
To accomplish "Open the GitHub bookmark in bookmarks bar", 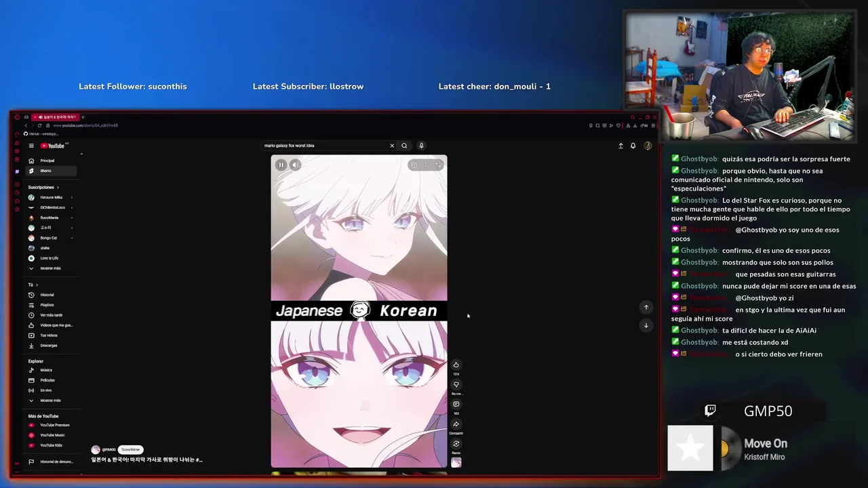I will 41,134.
